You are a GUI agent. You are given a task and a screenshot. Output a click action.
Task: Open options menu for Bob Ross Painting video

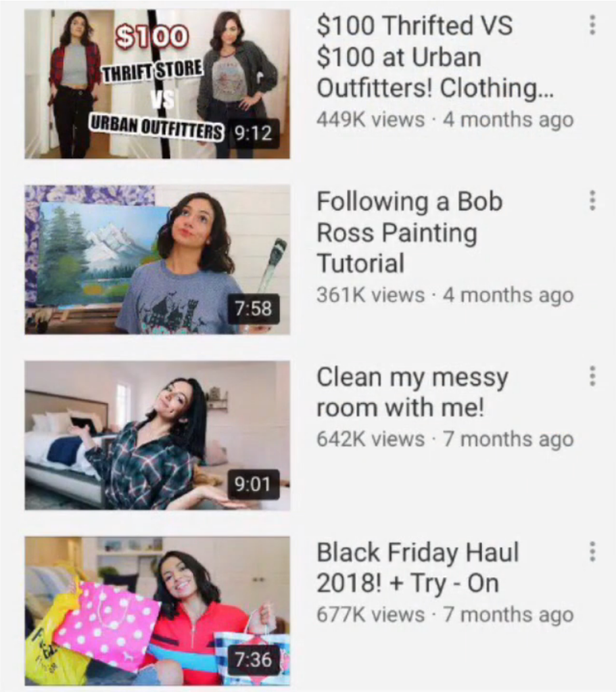pyautogui.click(x=592, y=201)
